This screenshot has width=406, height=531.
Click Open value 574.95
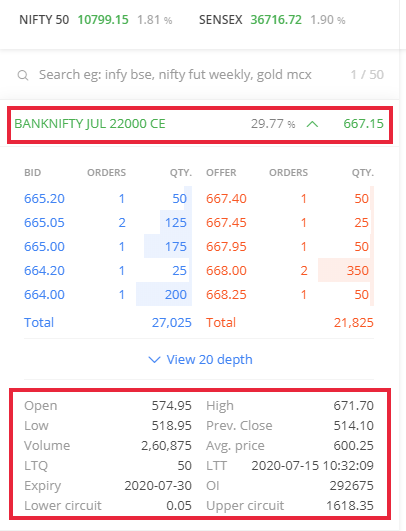click(x=171, y=406)
